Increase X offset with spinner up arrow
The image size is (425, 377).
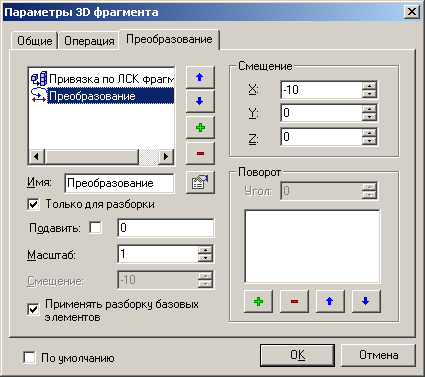point(369,86)
